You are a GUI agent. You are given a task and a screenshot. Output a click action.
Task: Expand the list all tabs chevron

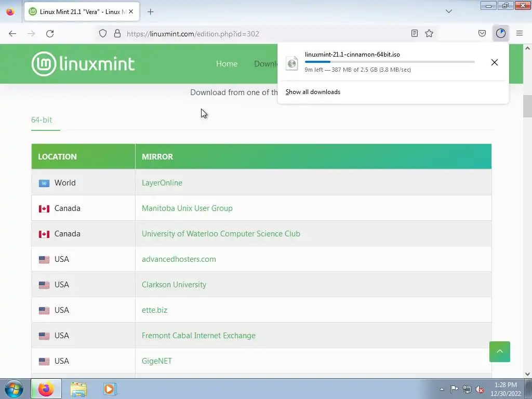coord(449,11)
